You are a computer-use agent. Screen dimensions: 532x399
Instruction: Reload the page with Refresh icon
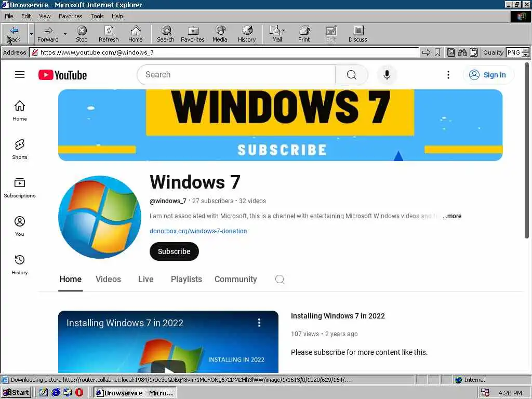[x=109, y=34]
